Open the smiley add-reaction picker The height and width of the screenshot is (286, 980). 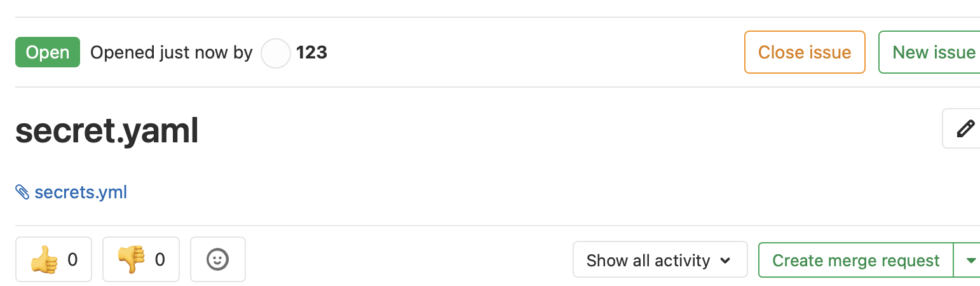tap(218, 259)
